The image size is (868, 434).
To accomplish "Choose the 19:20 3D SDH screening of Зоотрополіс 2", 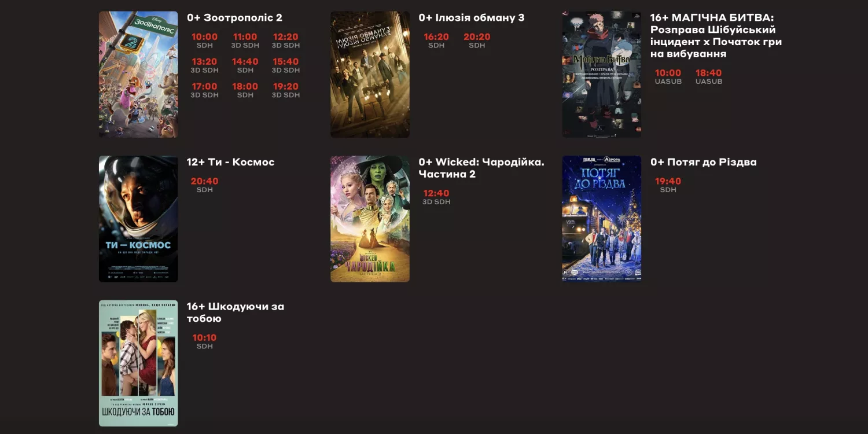I will click(x=285, y=86).
